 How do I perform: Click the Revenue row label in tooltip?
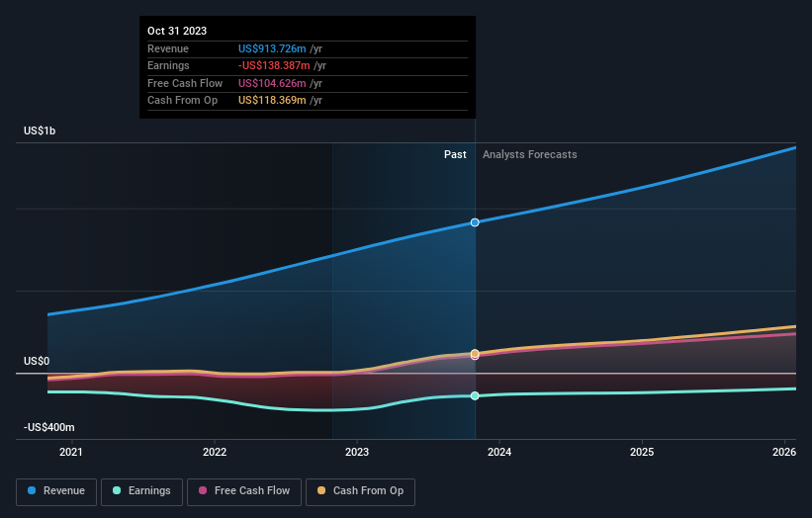(x=168, y=48)
